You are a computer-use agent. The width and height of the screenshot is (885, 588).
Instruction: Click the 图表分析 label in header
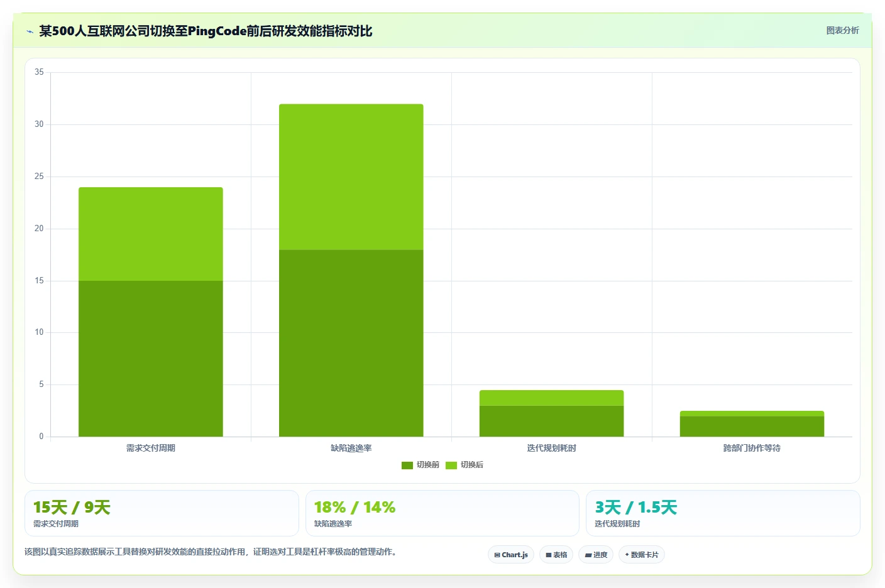tap(842, 30)
